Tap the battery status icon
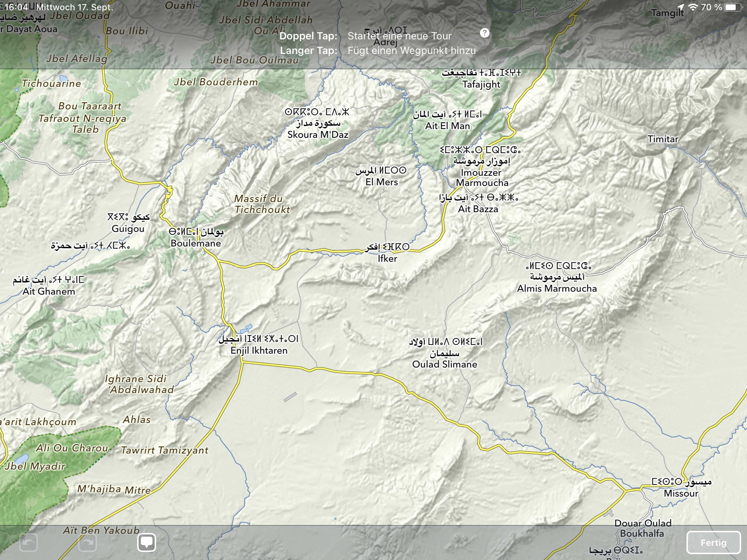Screen dimensions: 747x560 [732, 7]
